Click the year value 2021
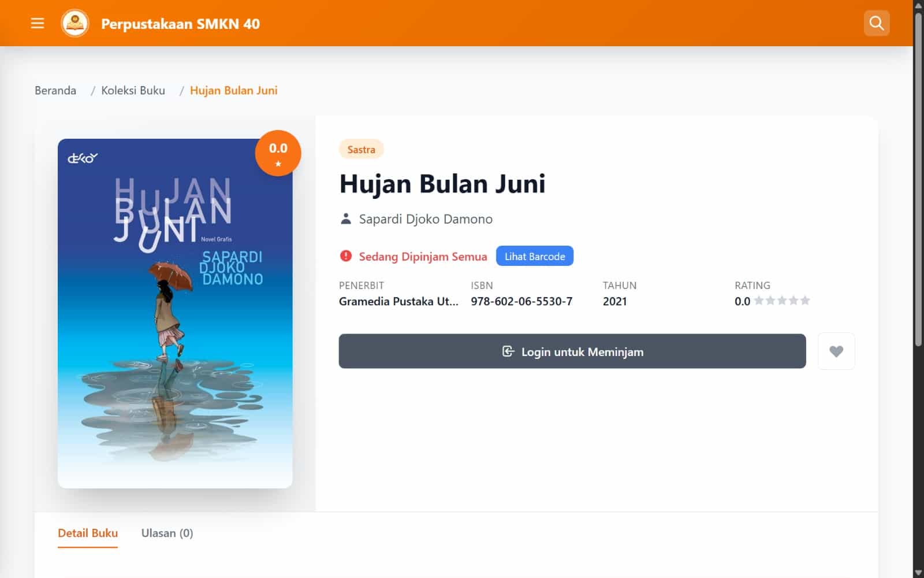This screenshot has height=578, width=924. click(x=615, y=301)
